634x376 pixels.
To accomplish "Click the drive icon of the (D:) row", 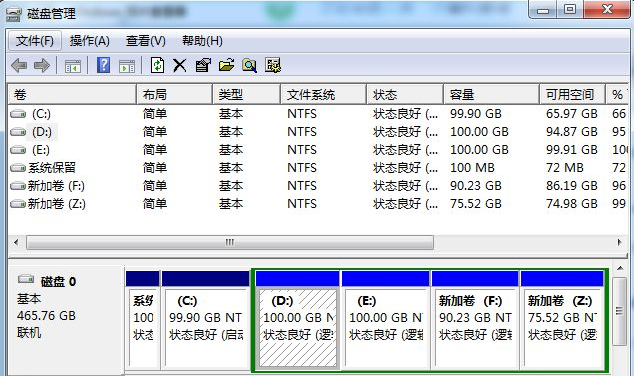I will [18, 132].
